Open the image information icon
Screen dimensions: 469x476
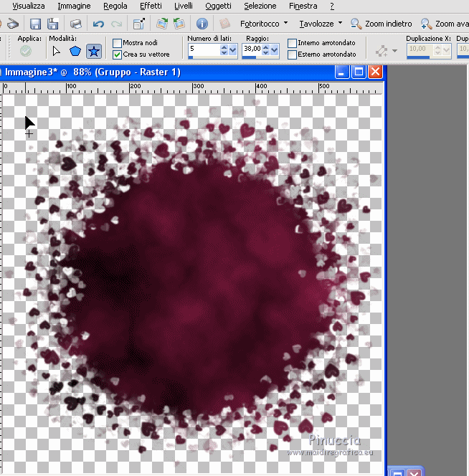tap(202, 24)
